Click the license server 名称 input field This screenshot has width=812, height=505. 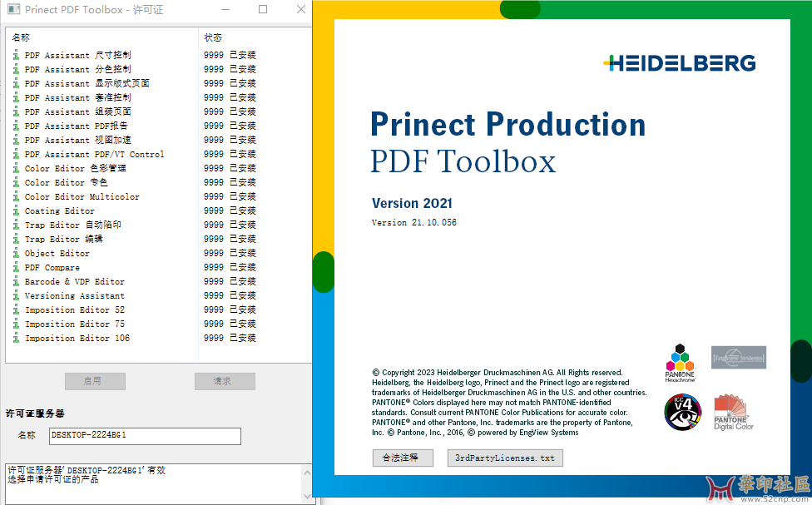(145, 436)
